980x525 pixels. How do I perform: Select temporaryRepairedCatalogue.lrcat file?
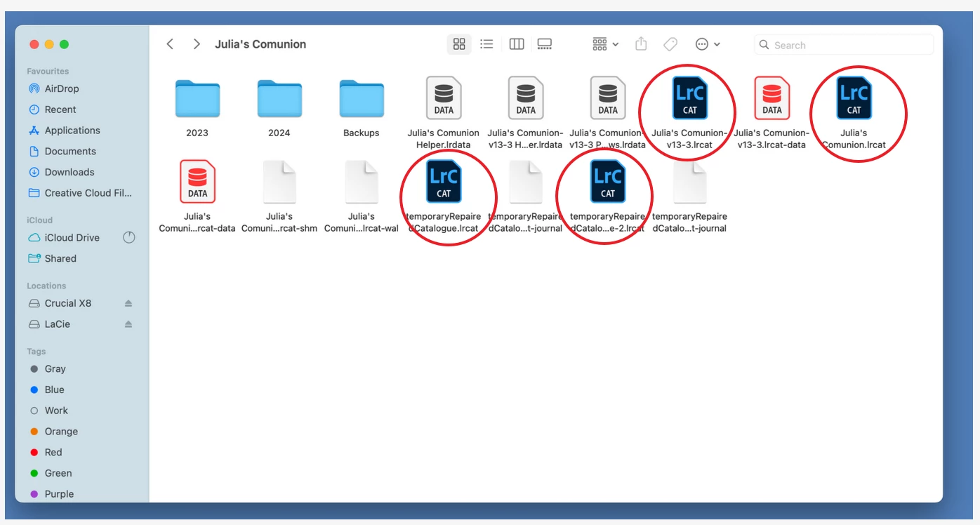444,182
